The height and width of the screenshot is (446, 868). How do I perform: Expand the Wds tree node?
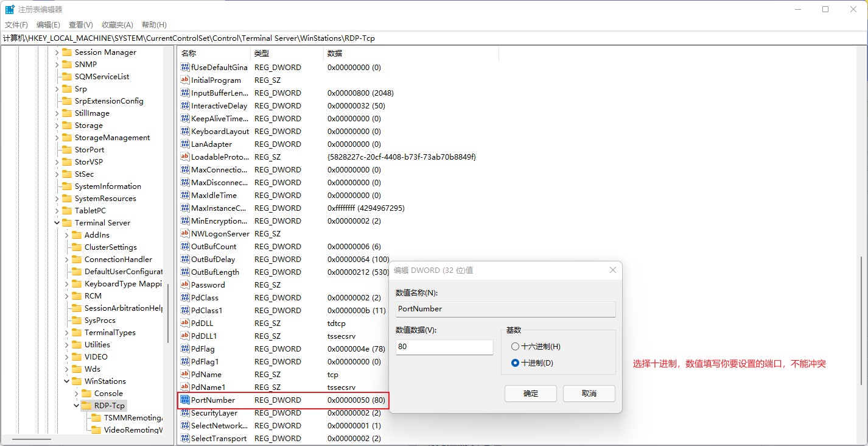click(67, 369)
